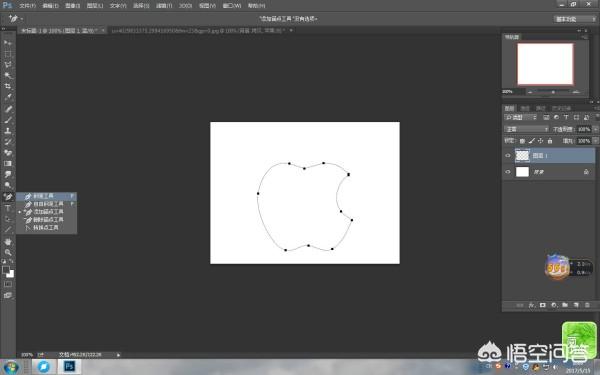Toggle the lock transparent pixels icon
This screenshot has width=600, height=375.
[x=522, y=141]
